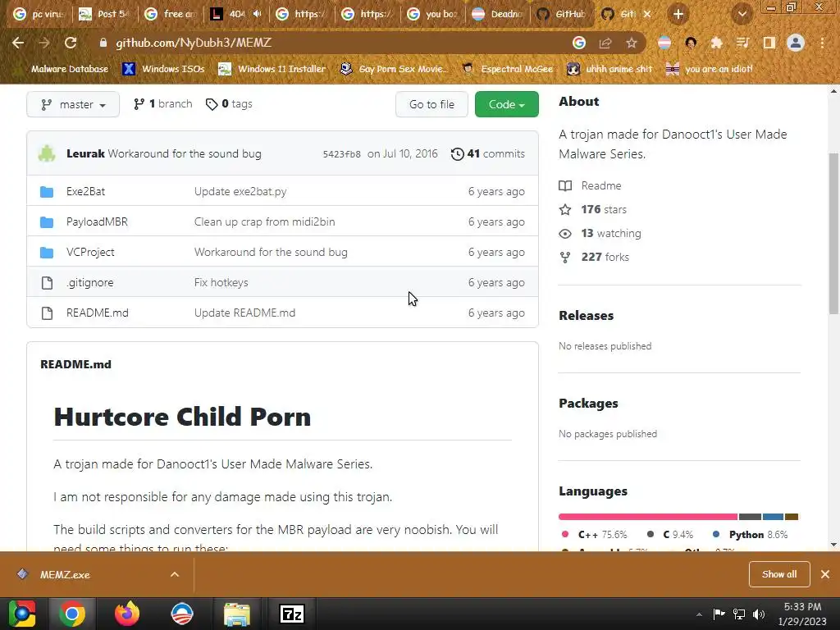Close the downloads bar
Viewport: 840px width, 630px height.
[825, 574]
